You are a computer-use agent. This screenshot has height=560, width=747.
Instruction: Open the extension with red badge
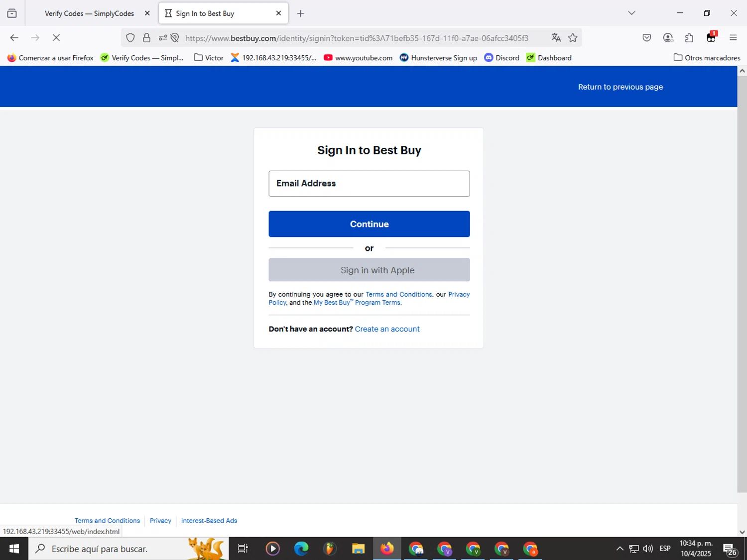(711, 37)
